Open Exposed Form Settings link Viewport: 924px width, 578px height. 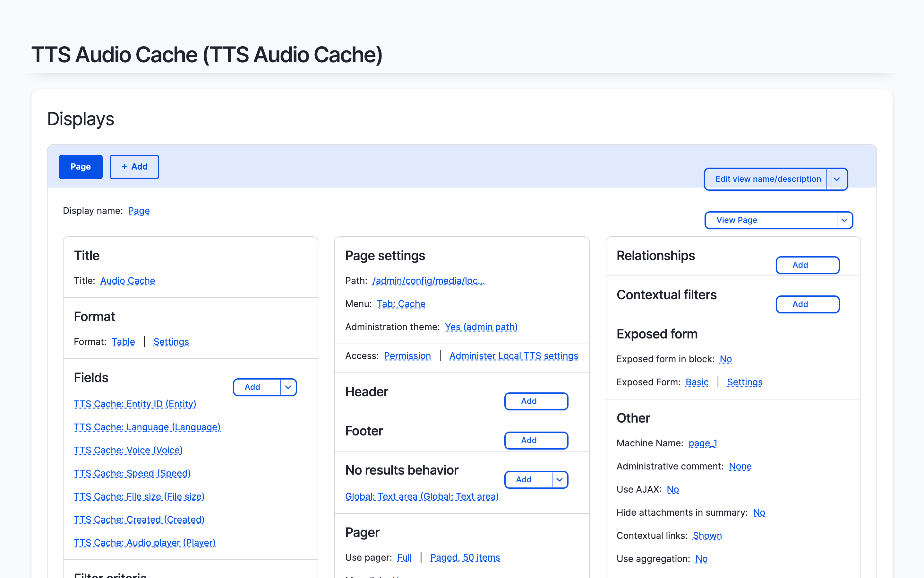pyautogui.click(x=745, y=382)
